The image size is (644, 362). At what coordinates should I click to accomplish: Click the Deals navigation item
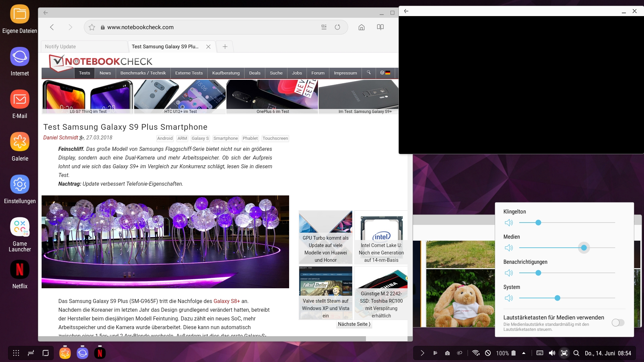click(255, 73)
